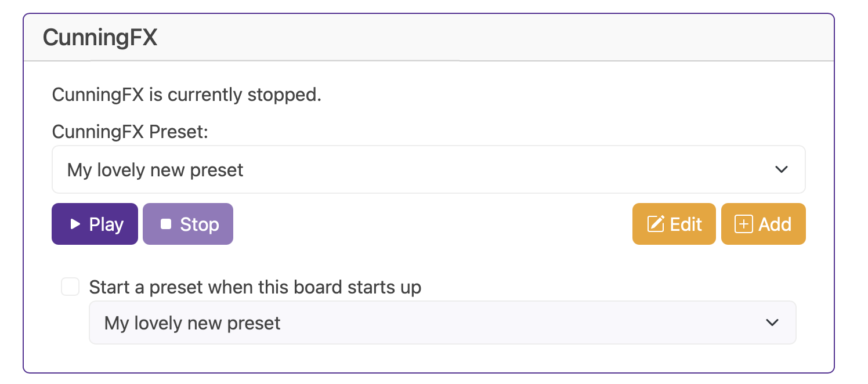Click the triangle play icon
This screenshot has height=384, width=868.
click(x=75, y=224)
